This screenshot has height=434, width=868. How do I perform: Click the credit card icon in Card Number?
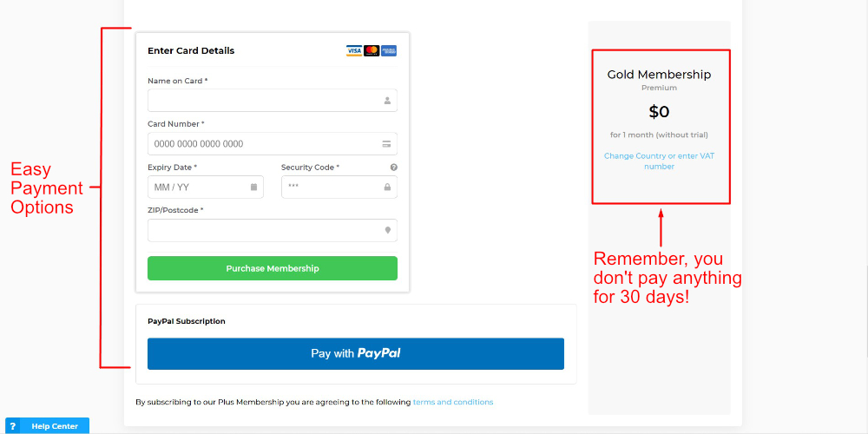(387, 144)
